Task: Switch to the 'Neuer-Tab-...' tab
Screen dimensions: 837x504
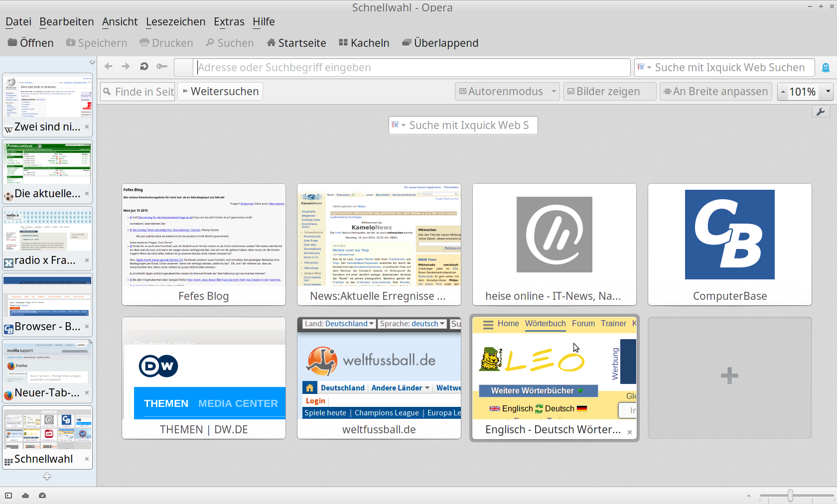Action: click(x=47, y=371)
